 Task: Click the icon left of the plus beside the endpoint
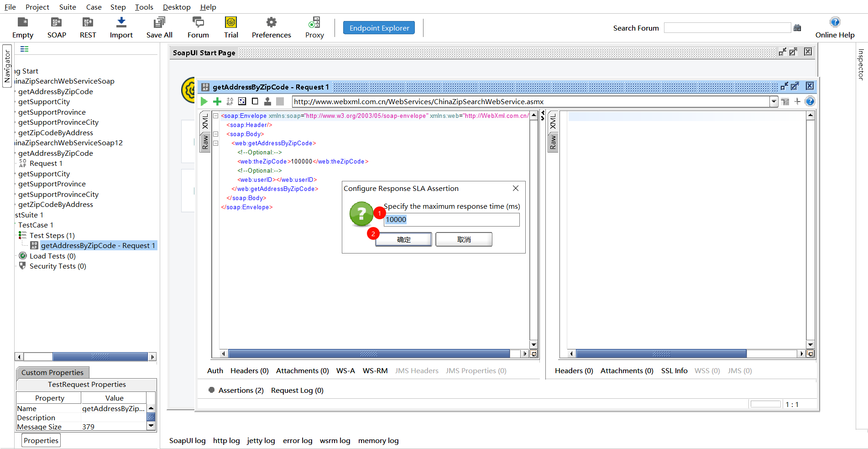pos(785,101)
